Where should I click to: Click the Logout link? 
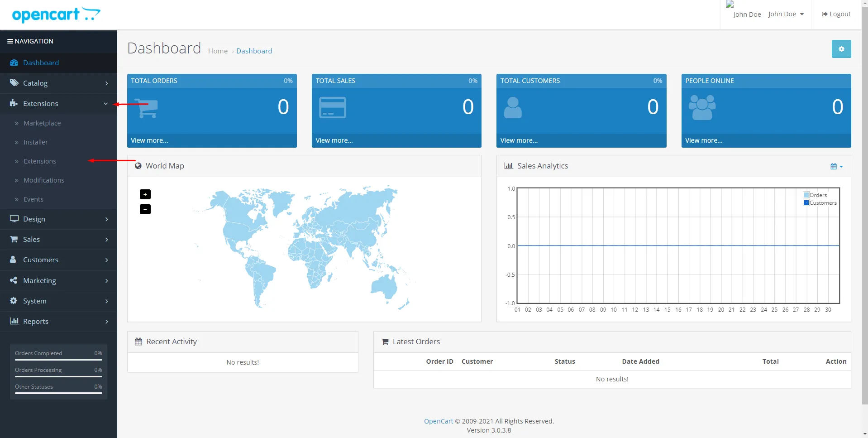[x=836, y=14]
